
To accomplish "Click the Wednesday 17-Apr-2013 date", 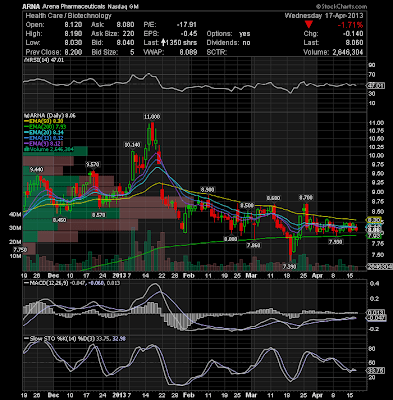I will pos(324,16).
